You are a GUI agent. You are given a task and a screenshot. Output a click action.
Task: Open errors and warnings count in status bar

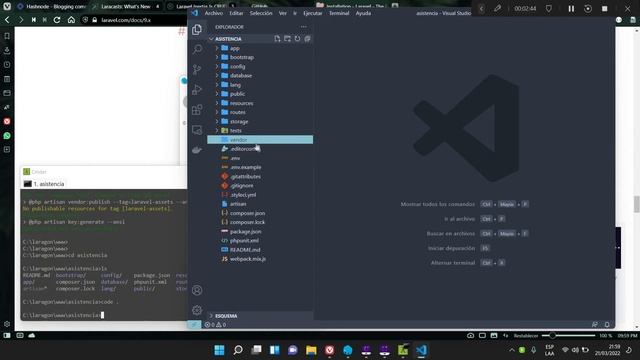[215, 324]
